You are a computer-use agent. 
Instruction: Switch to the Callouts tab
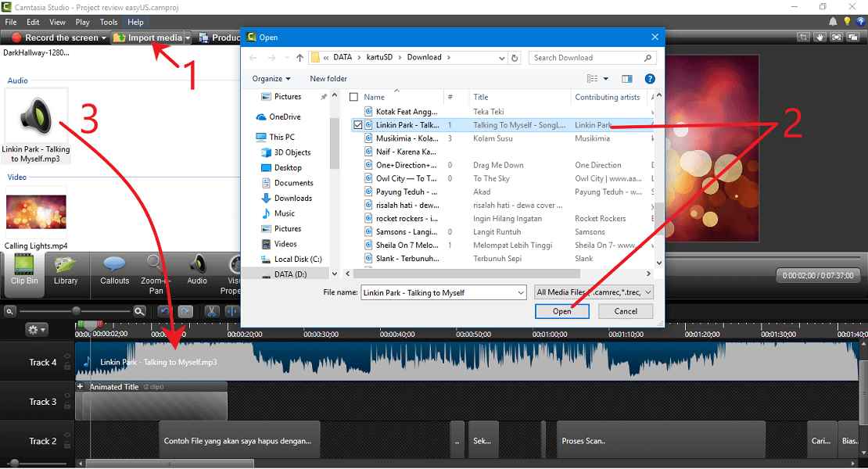tap(114, 271)
